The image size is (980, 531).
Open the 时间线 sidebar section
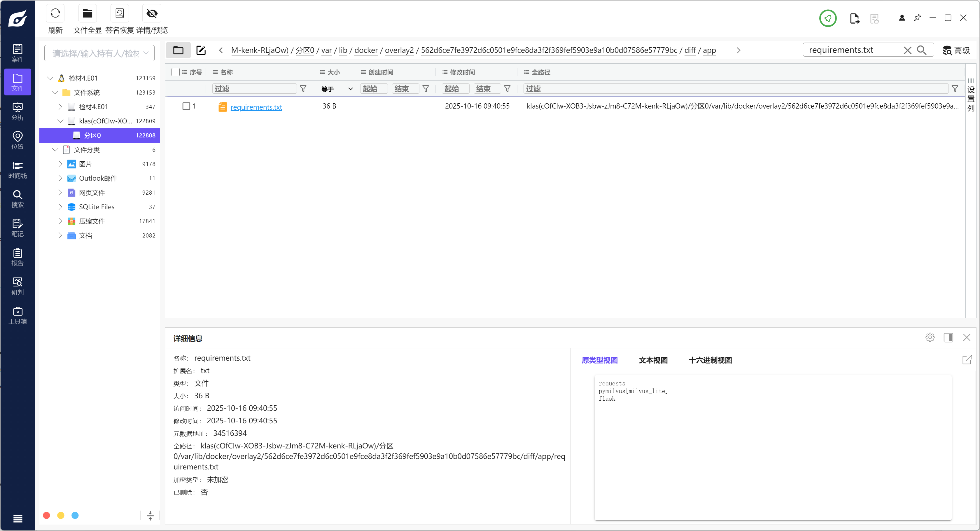tap(17, 170)
